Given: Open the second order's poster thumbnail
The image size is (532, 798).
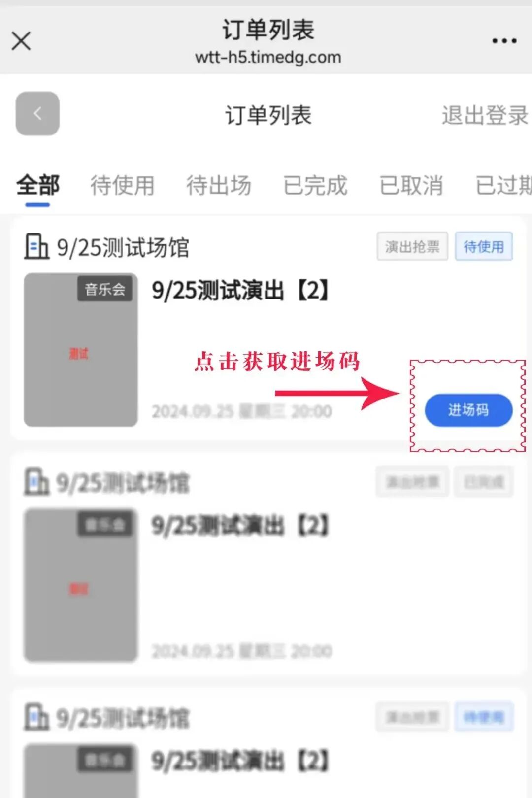Looking at the screenshot, I should click(x=81, y=585).
